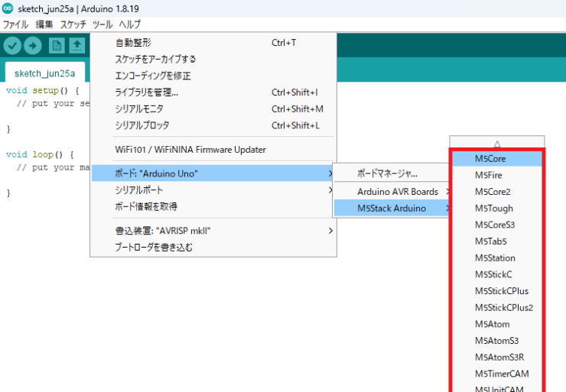
Task: Select M5Core2 board
Action: click(497, 192)
